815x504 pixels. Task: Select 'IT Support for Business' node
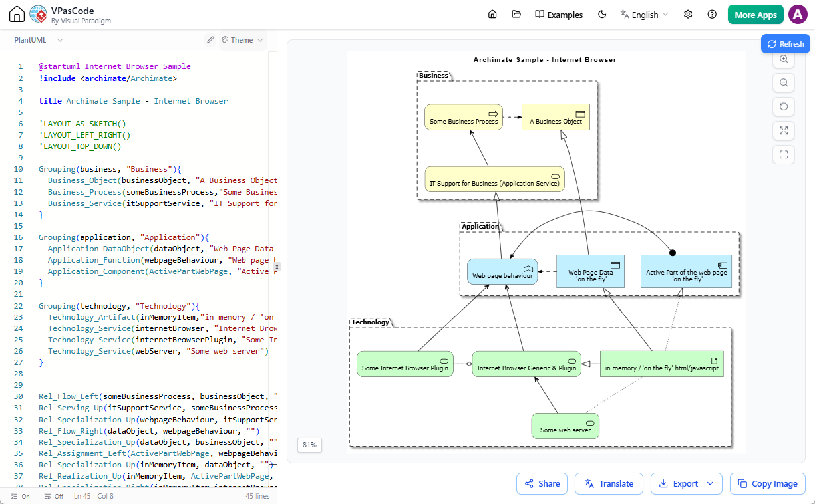494,179
